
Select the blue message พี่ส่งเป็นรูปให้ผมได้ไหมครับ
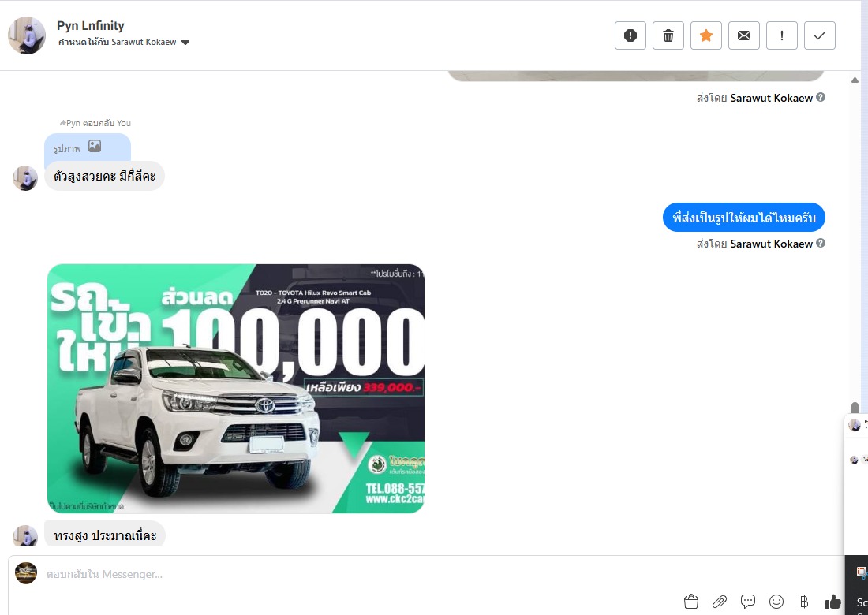click(x=743, y=218)
